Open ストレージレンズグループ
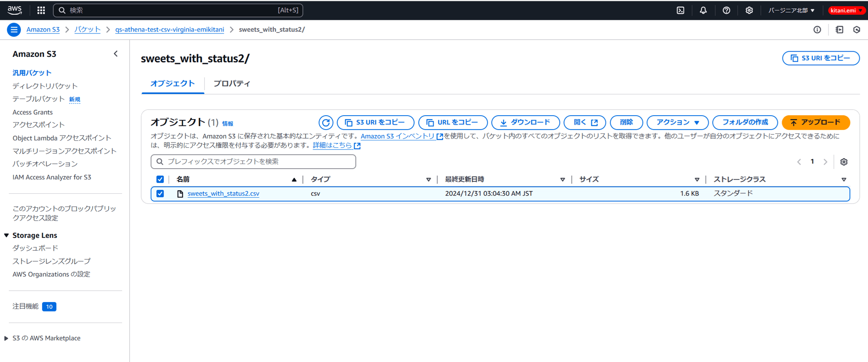The height and width of the screenshot is (362, 868). click(x=52, y=261)
